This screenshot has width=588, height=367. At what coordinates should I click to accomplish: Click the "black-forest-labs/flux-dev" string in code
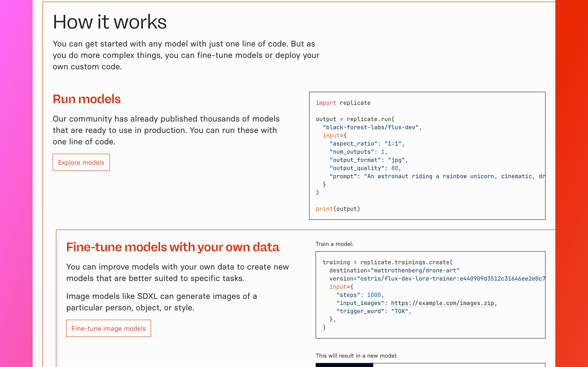tap(371, 127)
